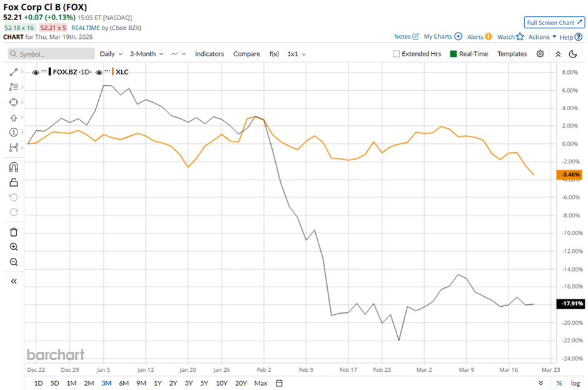The image size is (588, 390).
Task: Open the FOX.BZ series options dots
Action: click(x=44, y=71)
